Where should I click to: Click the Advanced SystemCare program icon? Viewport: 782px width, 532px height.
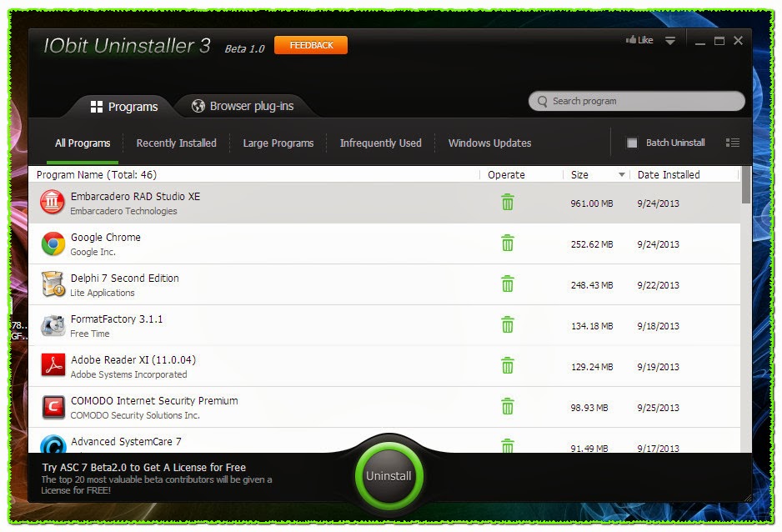coord(53,444)
